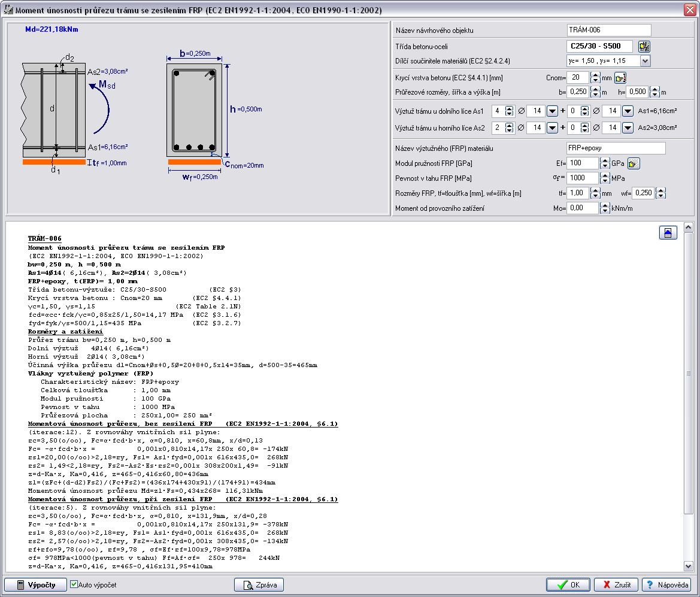The image size is (700, 597).
Task: Open the Zpráva report preview
Action: coord(259,584)
